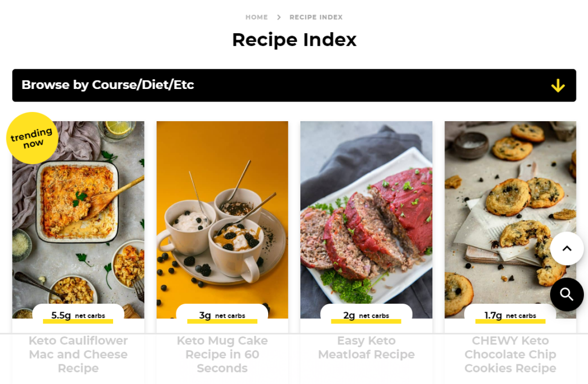Open the Chocolate Chip Cookies photo
This screenshot has width=588, height=384.
click(510, 219)
